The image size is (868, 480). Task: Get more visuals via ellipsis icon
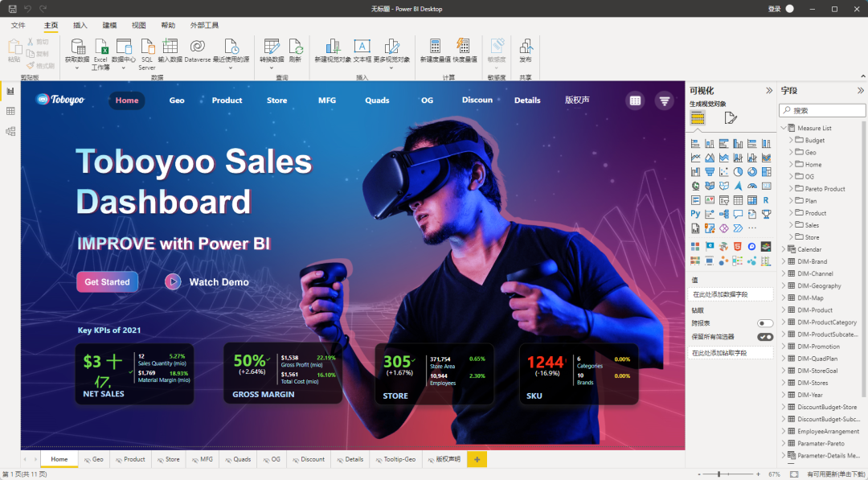pos(751,228)
